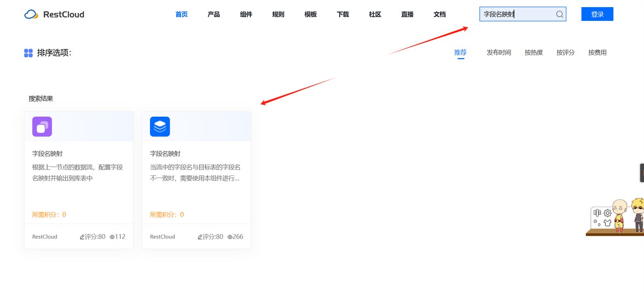Screen dimensions: 644x296
Task: Click the view count 112
Action: point(120,237)
